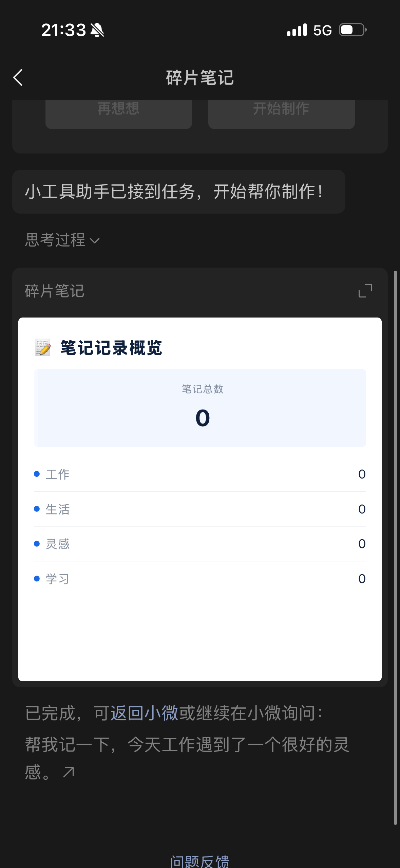
Task: Tap the signal strength bars
Action: tap(297, 30)
